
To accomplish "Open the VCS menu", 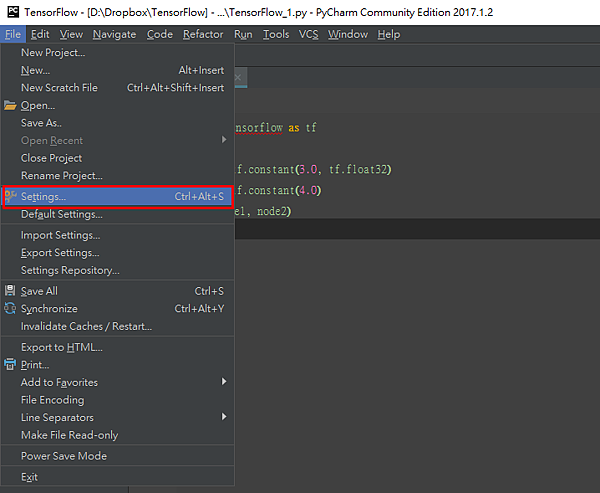I will tap(308, 34).
